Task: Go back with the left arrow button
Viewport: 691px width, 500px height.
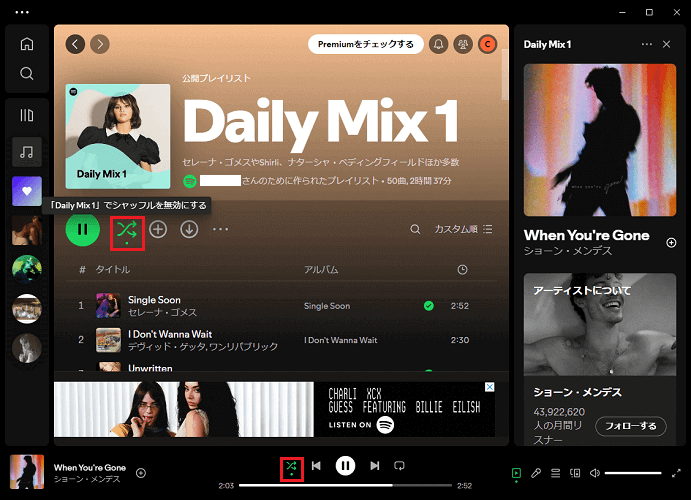Action: pyautogui.click(x=75, y=44)
